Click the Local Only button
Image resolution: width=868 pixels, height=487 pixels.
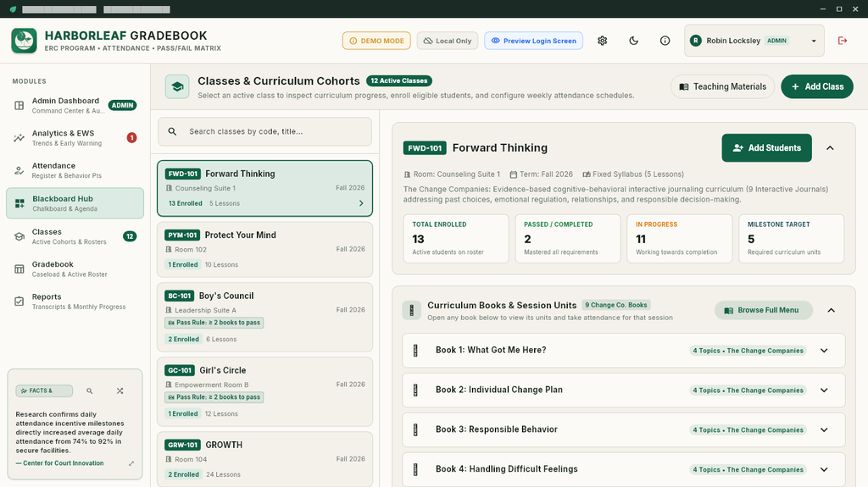pyautogui.click(x=448, y=41)
